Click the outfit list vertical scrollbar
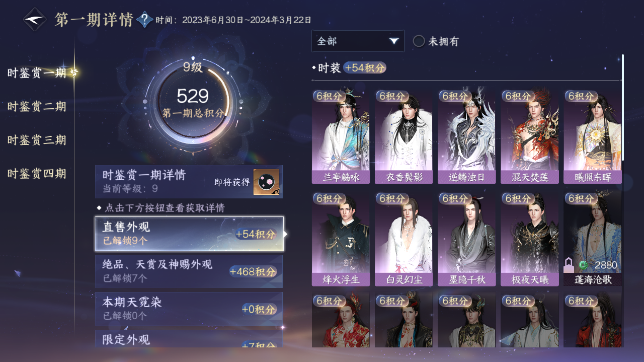 pyautogui.click(x=623, y=107)
